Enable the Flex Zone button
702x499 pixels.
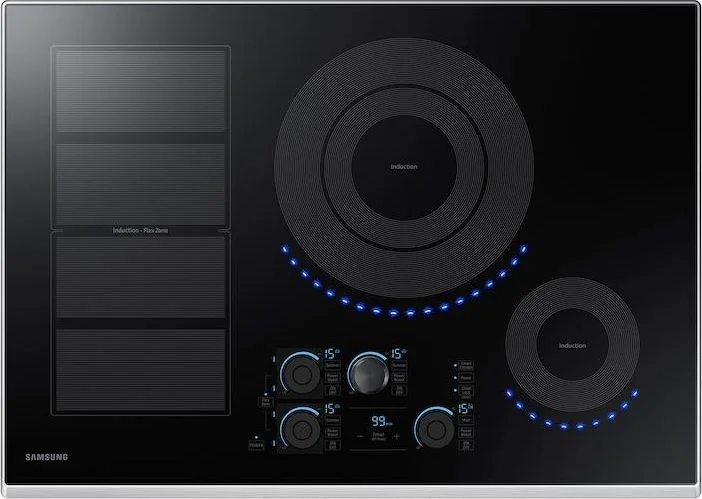coord(266,402)
